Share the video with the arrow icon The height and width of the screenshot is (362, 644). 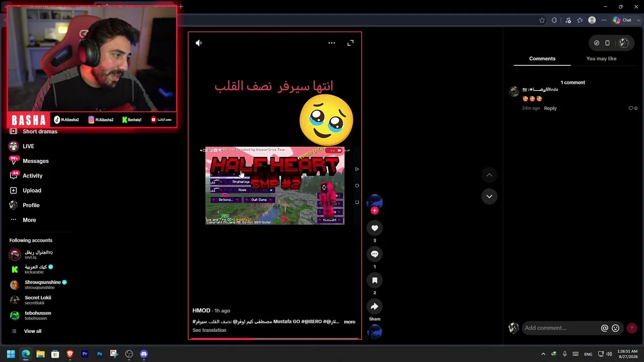coord(374,307)
